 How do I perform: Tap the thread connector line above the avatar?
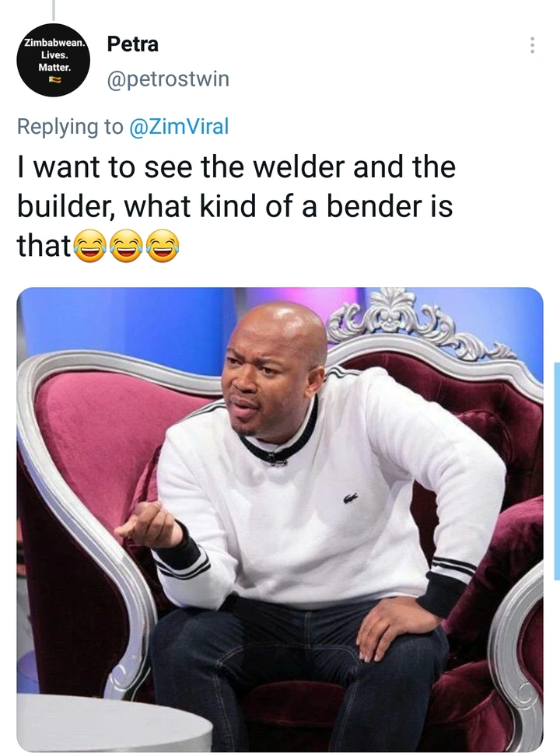coord(54,9)
